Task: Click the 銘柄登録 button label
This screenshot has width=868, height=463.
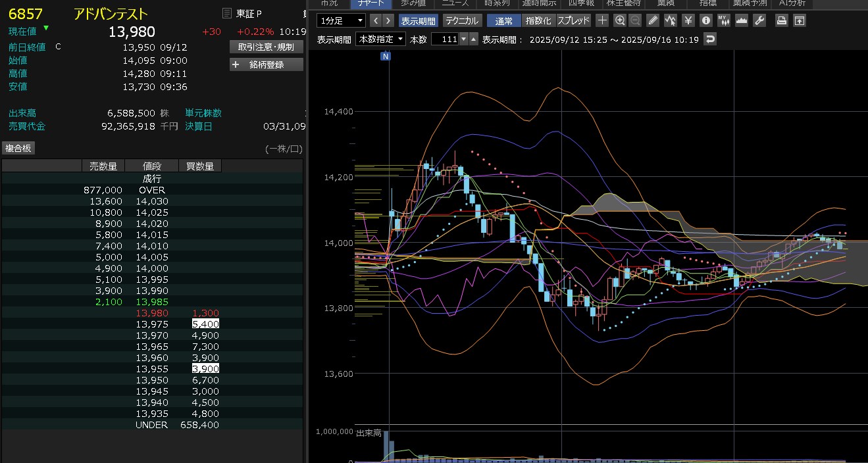Action: click(265, 64)
